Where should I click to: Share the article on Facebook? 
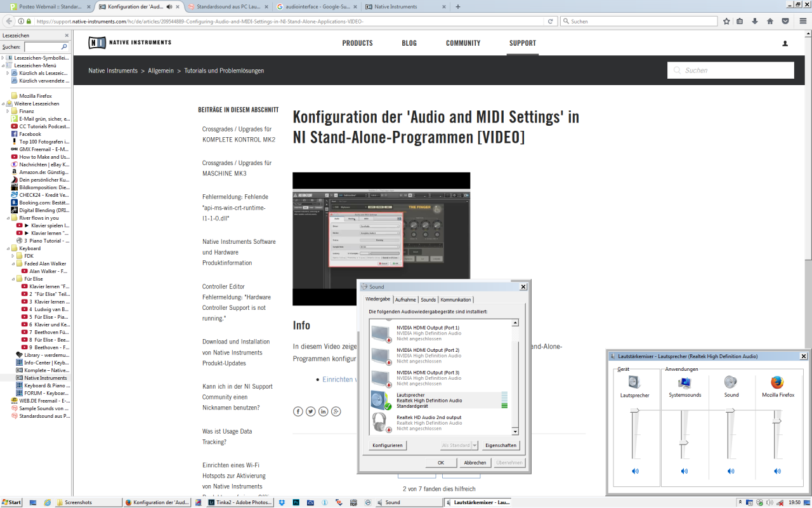pos(298,411)
